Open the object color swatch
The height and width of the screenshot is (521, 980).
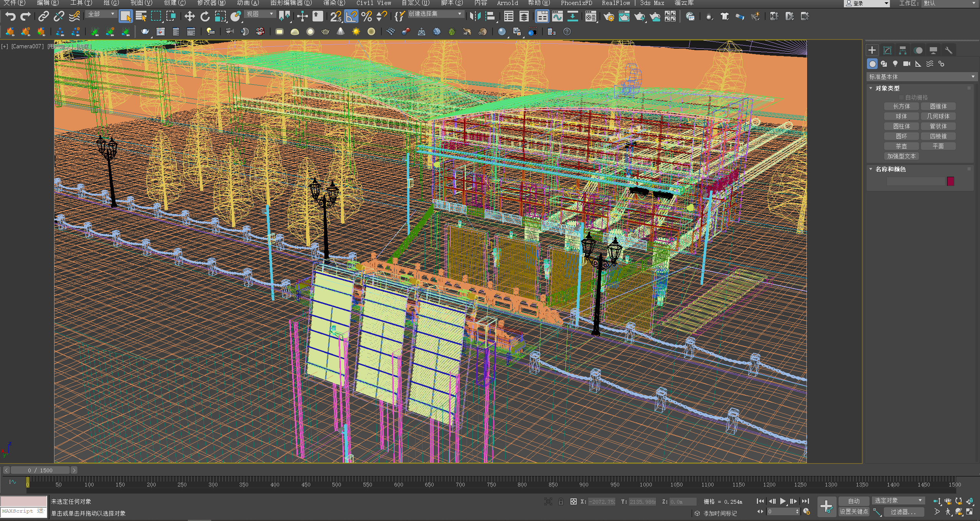tap(950, 181)
